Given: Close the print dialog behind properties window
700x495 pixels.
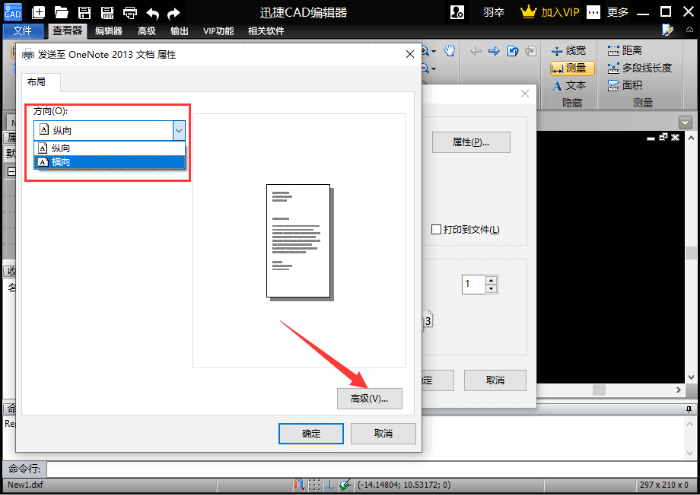Looking at the screenshot, I should tap(525, 94).
